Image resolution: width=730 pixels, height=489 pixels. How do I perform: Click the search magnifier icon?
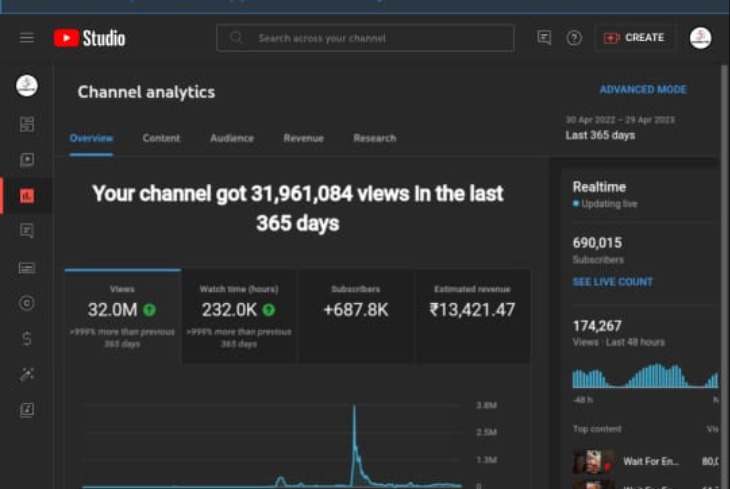236,38
